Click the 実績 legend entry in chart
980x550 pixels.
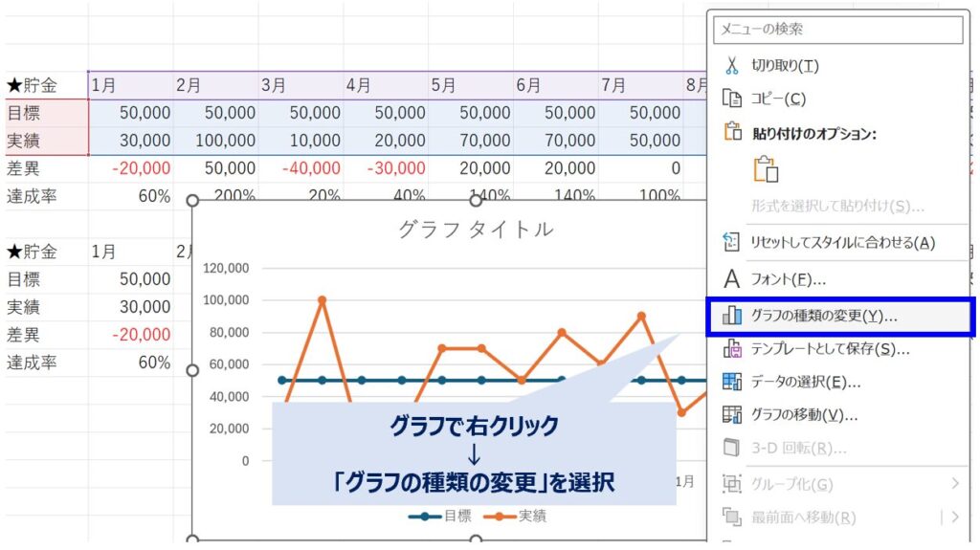tap(514, 517)
